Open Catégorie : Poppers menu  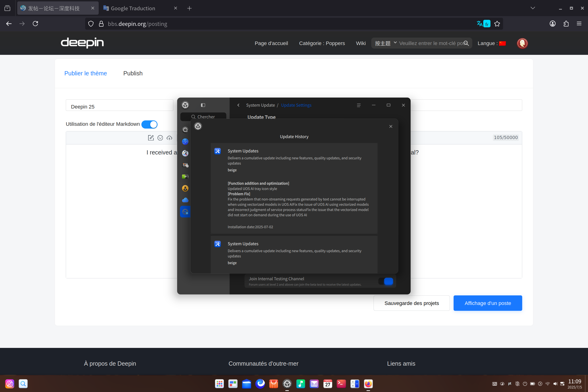[x=322, y=43]
